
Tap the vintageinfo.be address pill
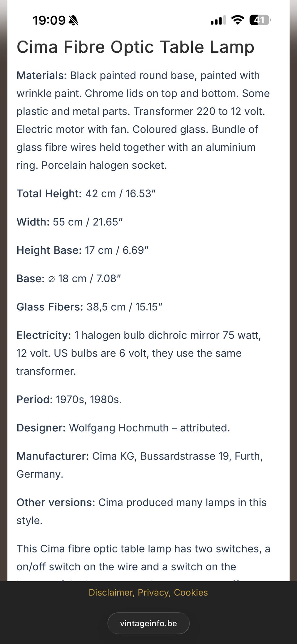click(x=148, y=623)
